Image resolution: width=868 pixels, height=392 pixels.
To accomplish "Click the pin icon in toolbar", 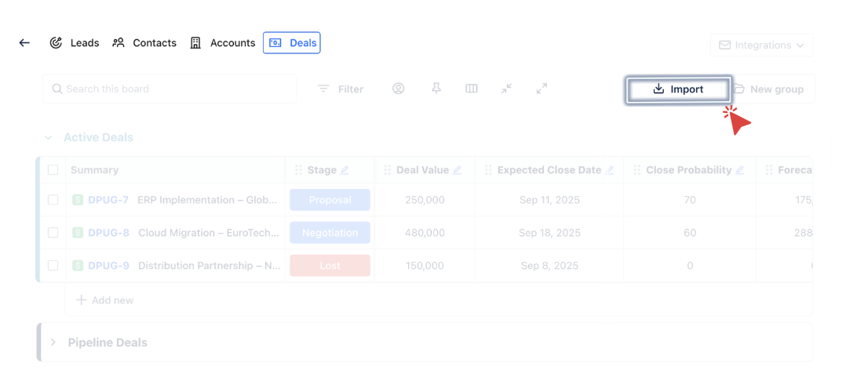I will click(x=436, y=89).
